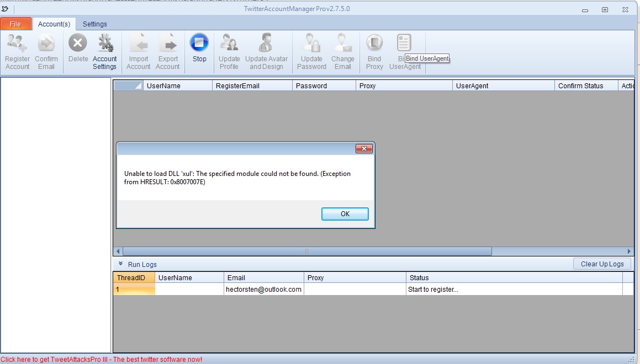Click the TweetAttacksPro III promo link
640x364 pixels.
(x=102, y=360)
